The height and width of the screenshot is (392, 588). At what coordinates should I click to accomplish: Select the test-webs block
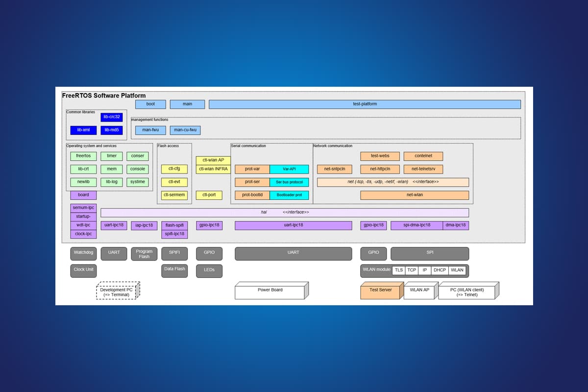pos(380,156)
